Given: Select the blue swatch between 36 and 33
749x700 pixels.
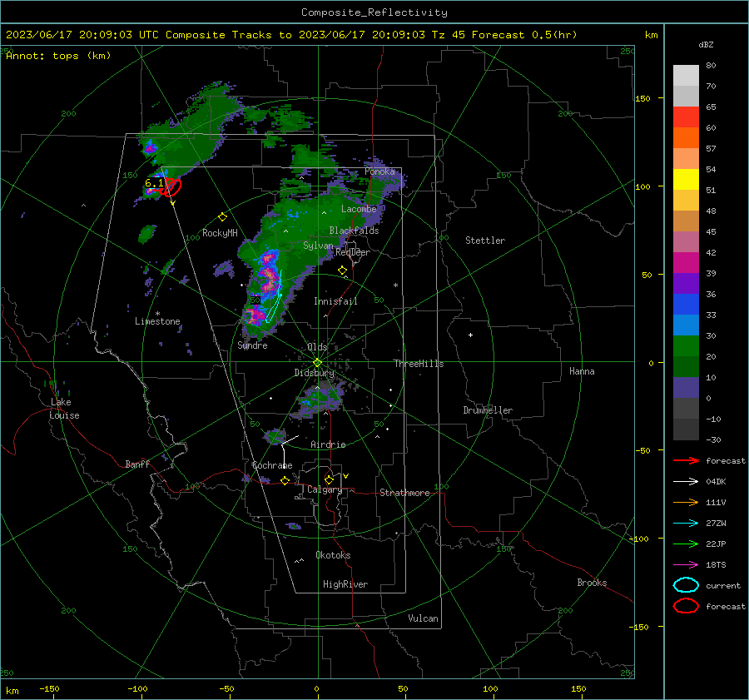Looking at the screenshot, I should pyautogui.click(x=686, y=305).
